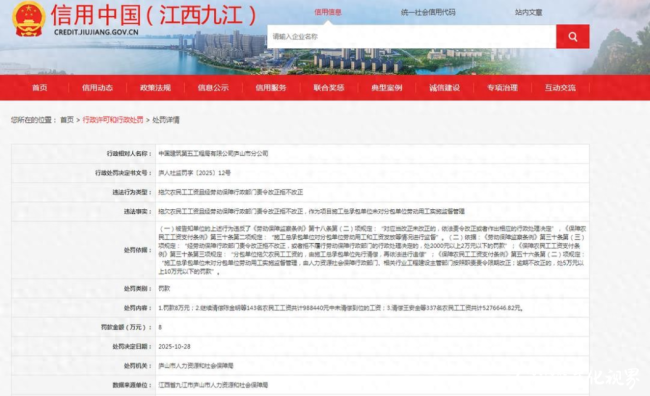650x396 pixels.
Task: Open the 信用动态 navigation item
Action: [97, 87]
